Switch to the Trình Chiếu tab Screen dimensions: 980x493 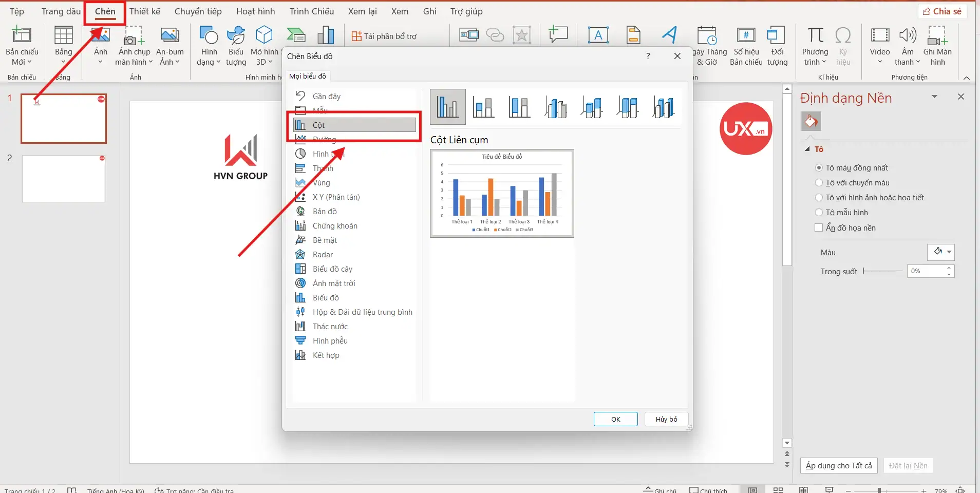(311, 11)
